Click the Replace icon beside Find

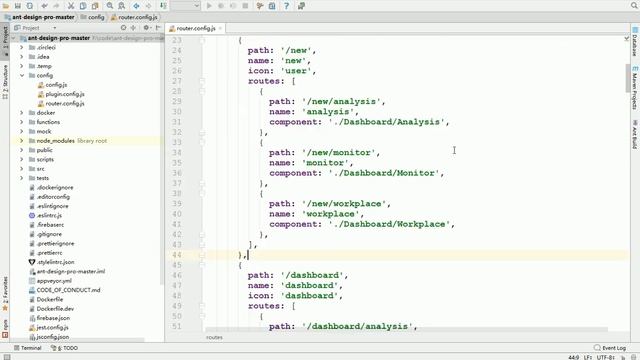tap(122, 6)
